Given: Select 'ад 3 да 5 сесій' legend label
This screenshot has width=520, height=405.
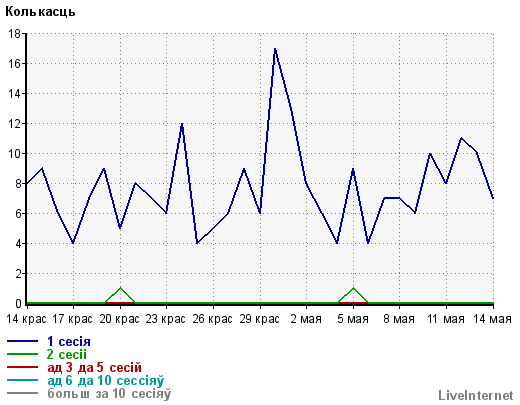Looking at the screenshot, I should tap(94, 367).
